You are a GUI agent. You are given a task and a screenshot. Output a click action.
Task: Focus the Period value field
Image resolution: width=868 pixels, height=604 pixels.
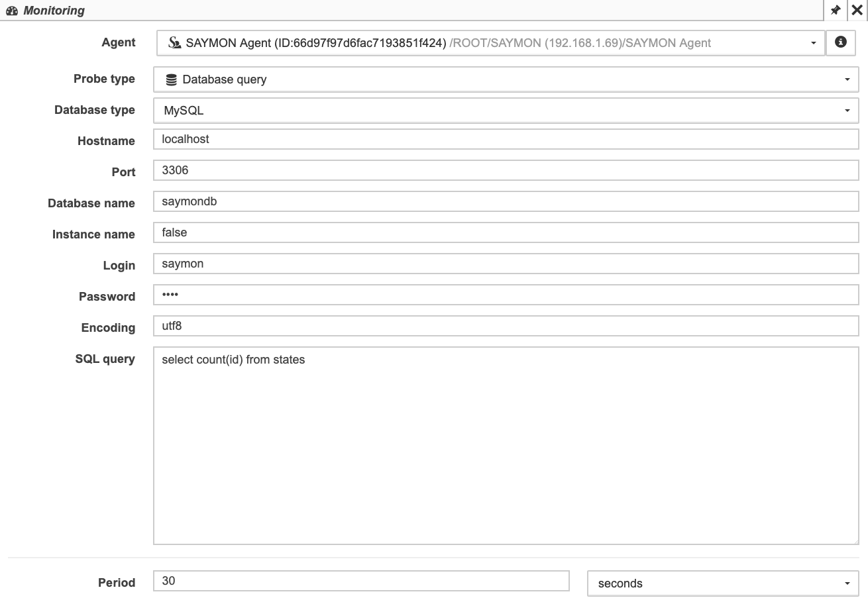pyautogui.click(x=361, y=581)
